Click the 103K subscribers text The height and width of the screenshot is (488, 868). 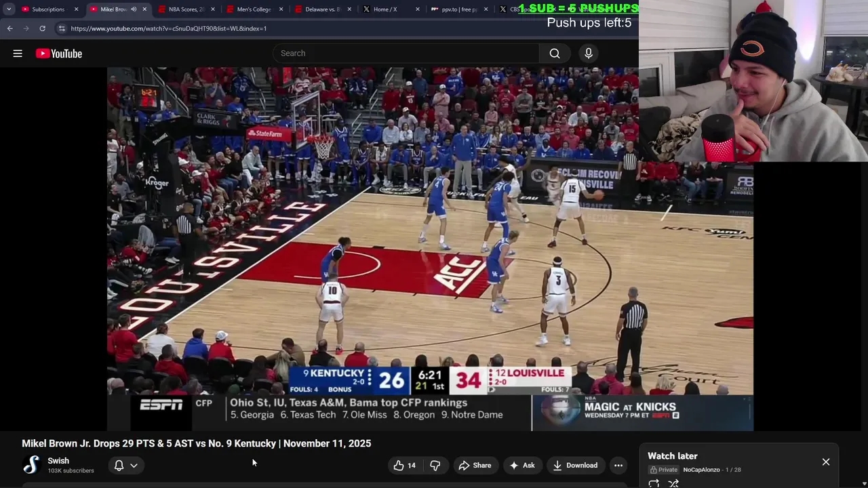71,470
